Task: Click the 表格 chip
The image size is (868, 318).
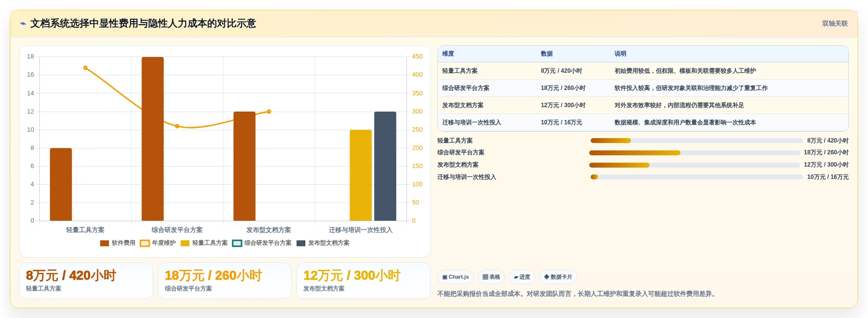Action: tap(491, 277)
